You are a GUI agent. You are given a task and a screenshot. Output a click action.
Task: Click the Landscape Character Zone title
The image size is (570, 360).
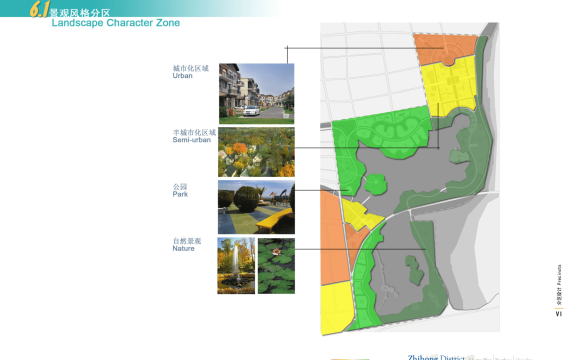pyautogui.click(x=116, y=23)
